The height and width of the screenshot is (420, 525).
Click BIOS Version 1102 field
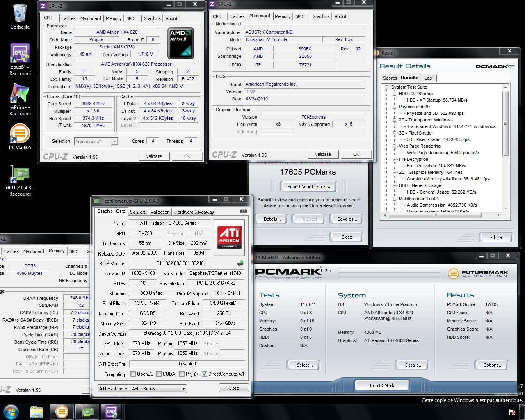point(304,91)
